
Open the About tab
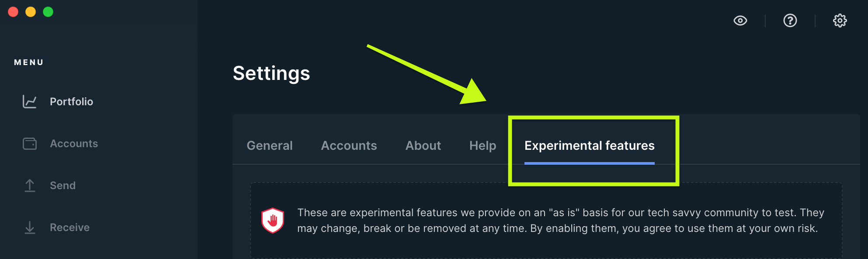pyautogui.click(x=423, y=145)
